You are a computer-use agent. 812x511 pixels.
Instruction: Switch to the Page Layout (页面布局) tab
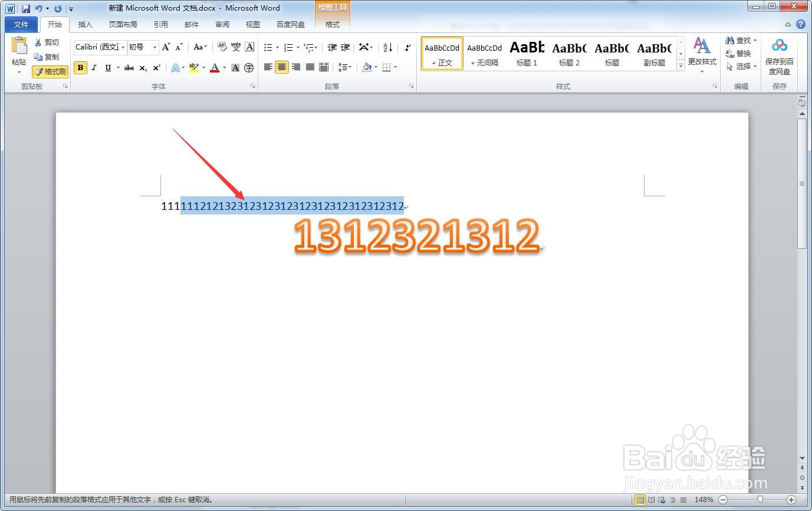tap(123, 24)
